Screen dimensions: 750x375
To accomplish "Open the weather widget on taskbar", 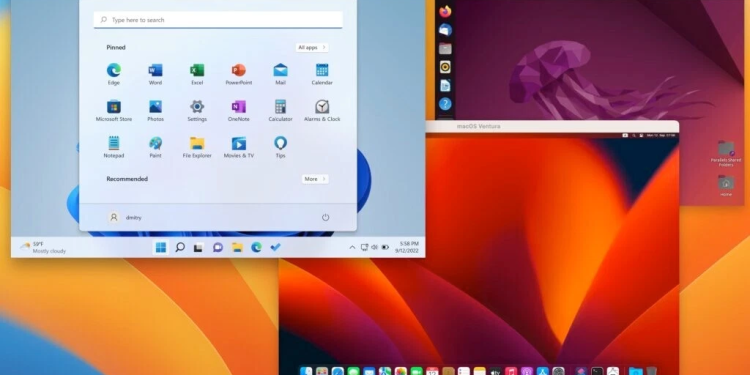I will pos(43,247).
